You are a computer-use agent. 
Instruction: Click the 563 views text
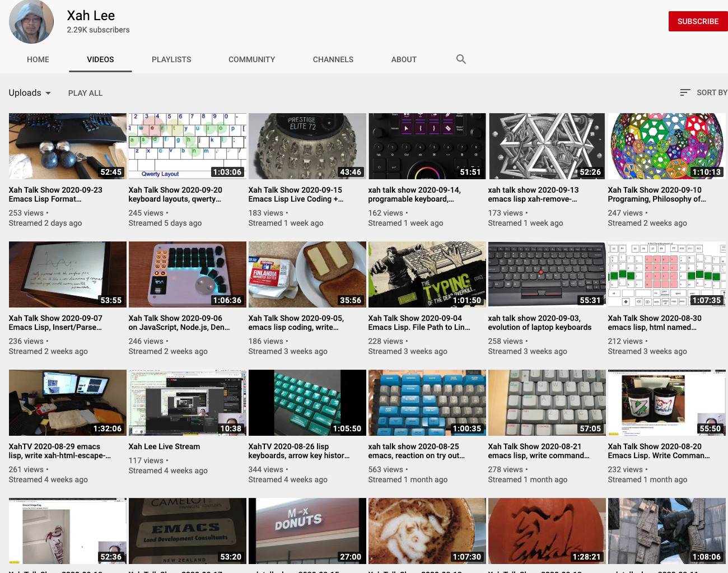coord(385,469)
